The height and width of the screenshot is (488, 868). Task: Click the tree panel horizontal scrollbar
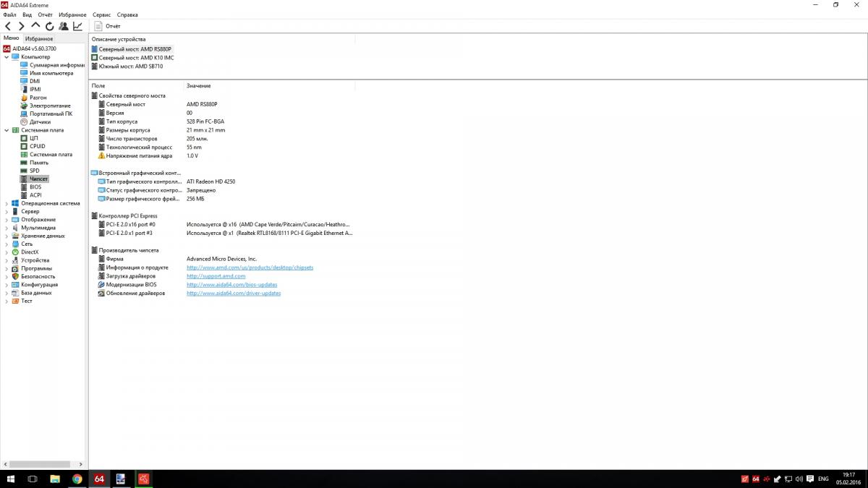click(38, 463)
